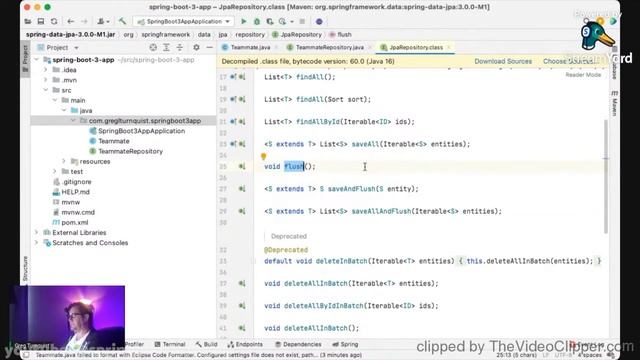This screenshot has height=360, width=640.
Task: Expand the resources folder
Action: [64, 162]
